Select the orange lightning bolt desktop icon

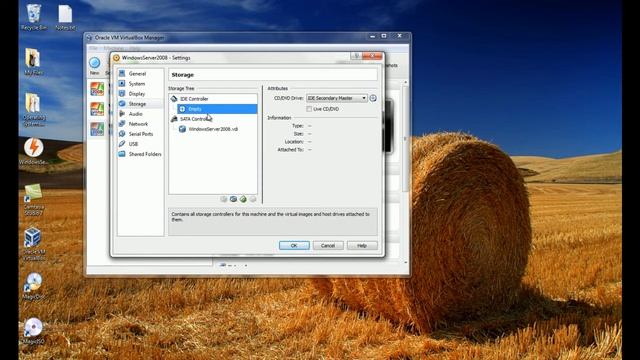coord(33,151)
